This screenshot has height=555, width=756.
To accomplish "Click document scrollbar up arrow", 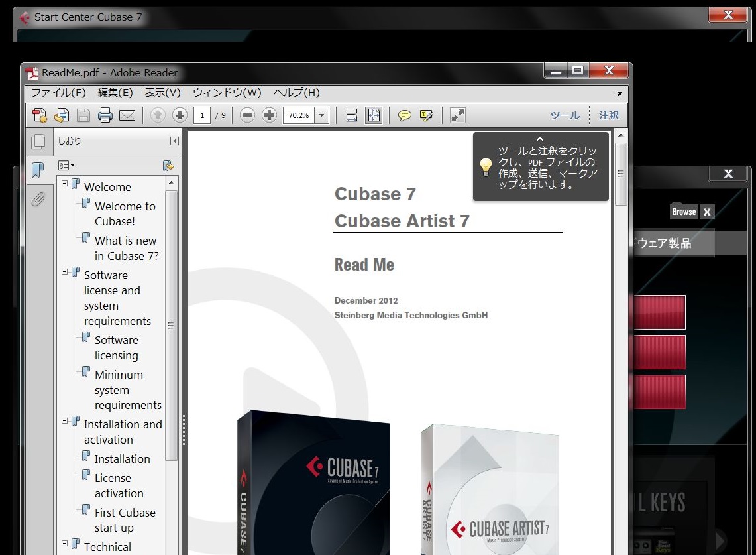I will 621,135.
